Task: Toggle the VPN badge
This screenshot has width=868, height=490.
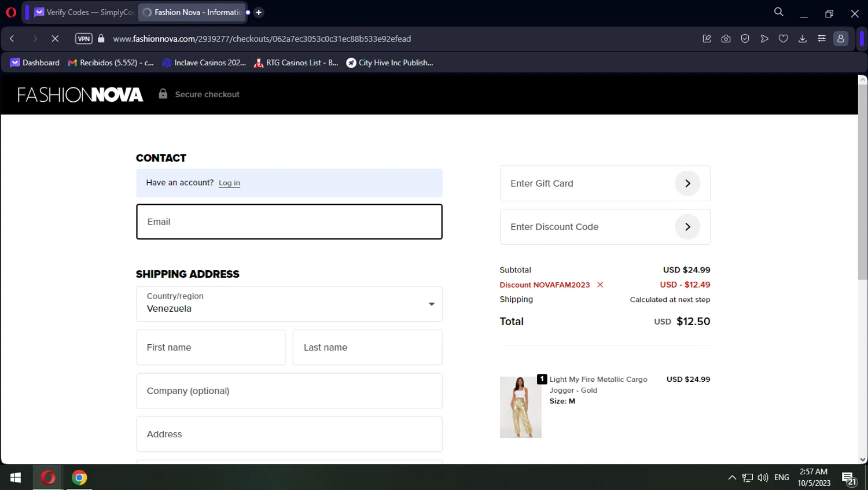Action: point(84,39)
